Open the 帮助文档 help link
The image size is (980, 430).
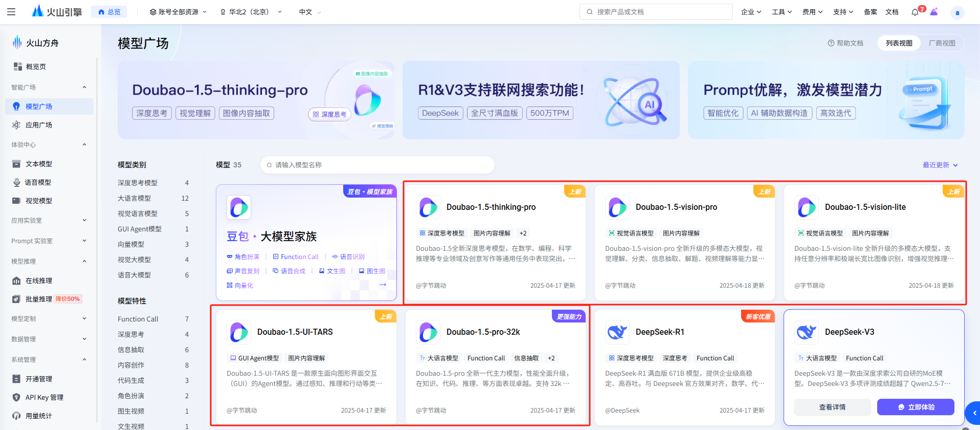point(845,43)
